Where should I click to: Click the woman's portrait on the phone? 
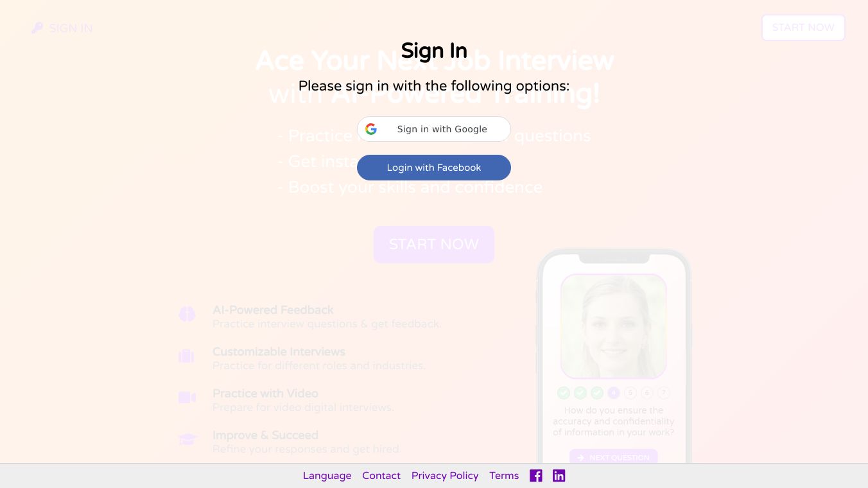pos(614,326)
